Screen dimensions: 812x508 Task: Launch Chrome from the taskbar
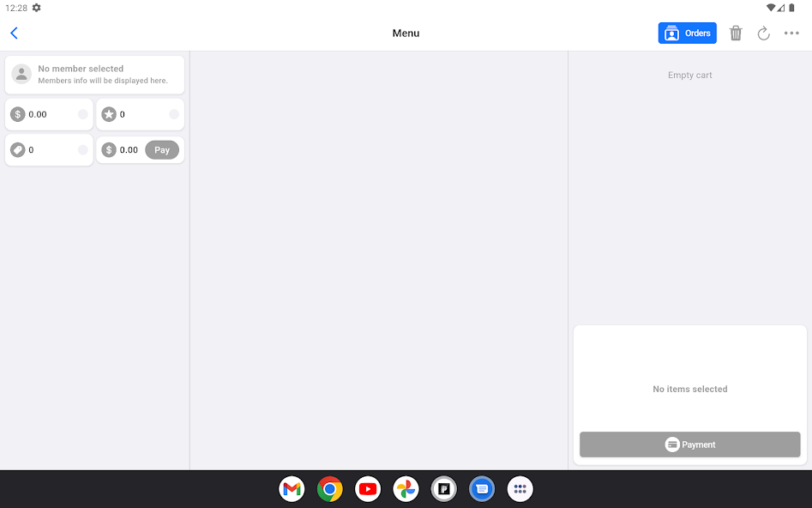pos(329,488)
